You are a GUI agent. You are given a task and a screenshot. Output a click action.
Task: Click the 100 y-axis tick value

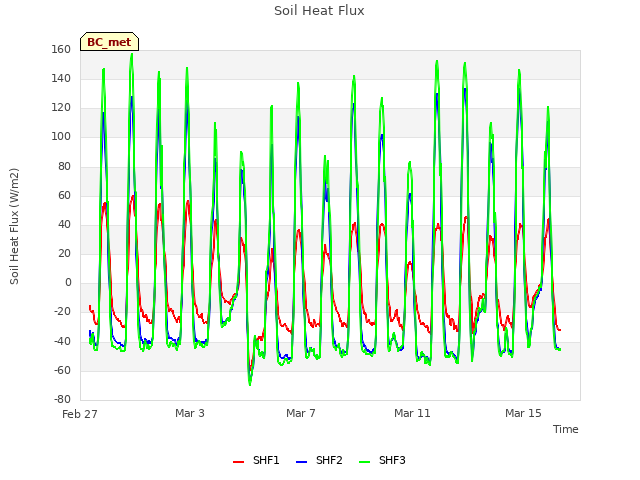[x=61, y=137]
